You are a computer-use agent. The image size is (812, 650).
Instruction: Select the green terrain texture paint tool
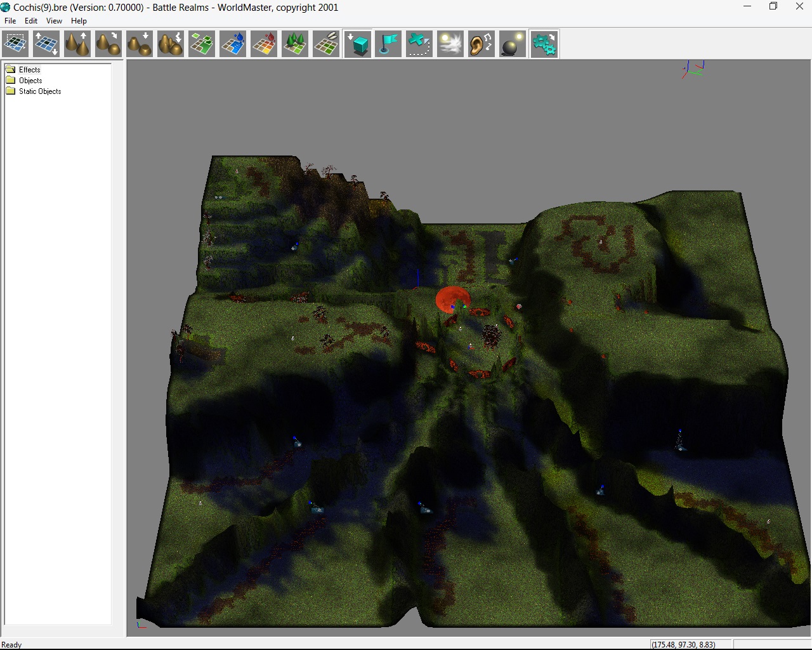pyautogui.click(x=202, y=44)
